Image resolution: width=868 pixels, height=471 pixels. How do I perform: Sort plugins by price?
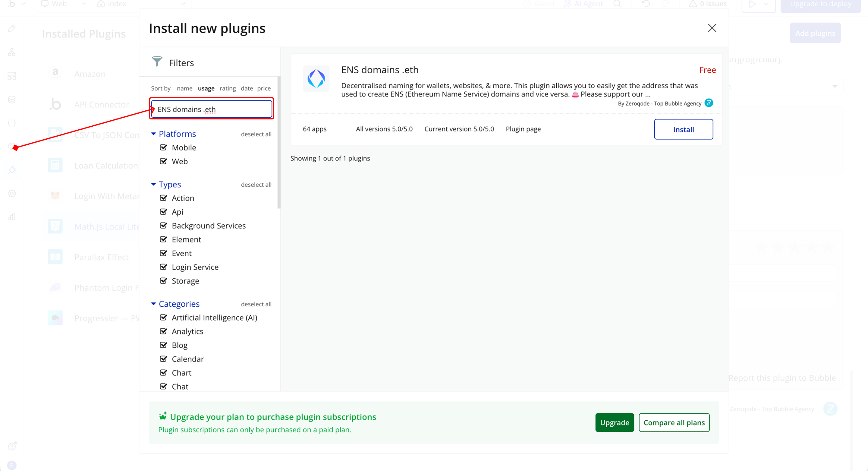click(263, 88)
